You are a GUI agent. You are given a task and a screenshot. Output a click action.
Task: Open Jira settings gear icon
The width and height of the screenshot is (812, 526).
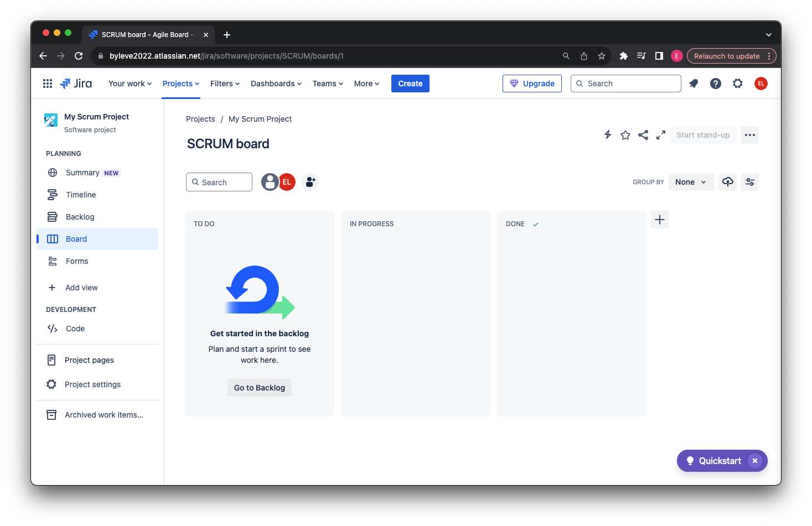coord(738,84)
